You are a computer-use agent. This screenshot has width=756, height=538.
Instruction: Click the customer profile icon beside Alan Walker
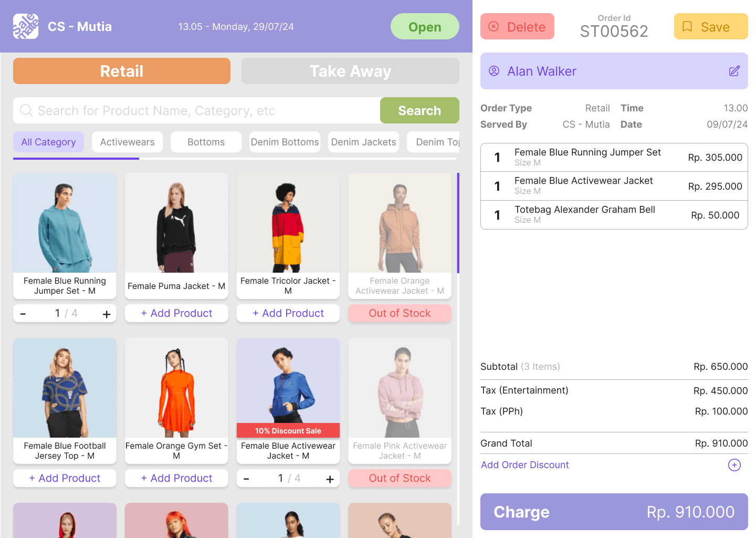(494, 71)
